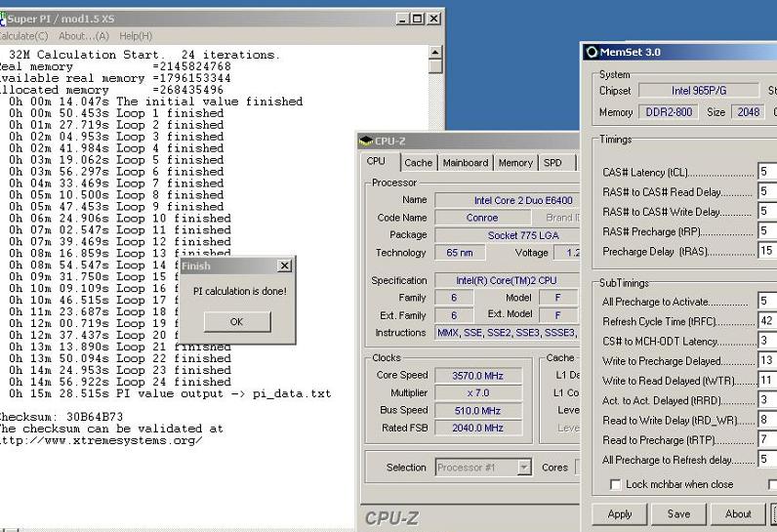The height and width of the screenshot is (532, 777).
Task: Click the About button in MemSet
Action: [738, 514]
